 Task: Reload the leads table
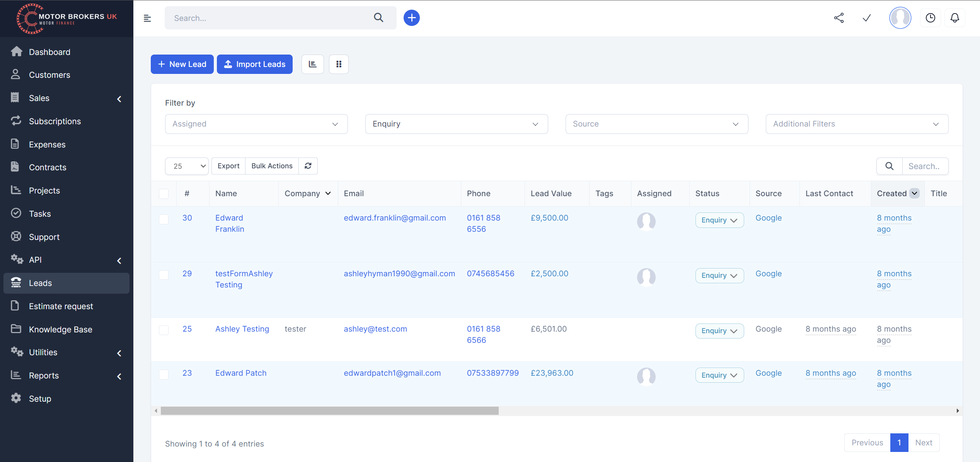[308, 166]
